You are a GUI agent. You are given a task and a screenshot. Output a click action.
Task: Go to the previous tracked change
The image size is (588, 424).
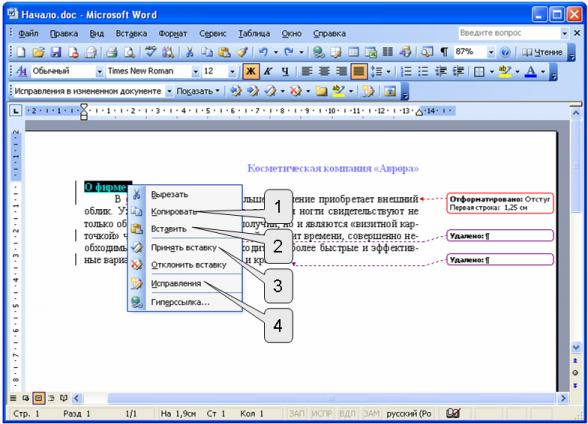(x=236, y=91)
